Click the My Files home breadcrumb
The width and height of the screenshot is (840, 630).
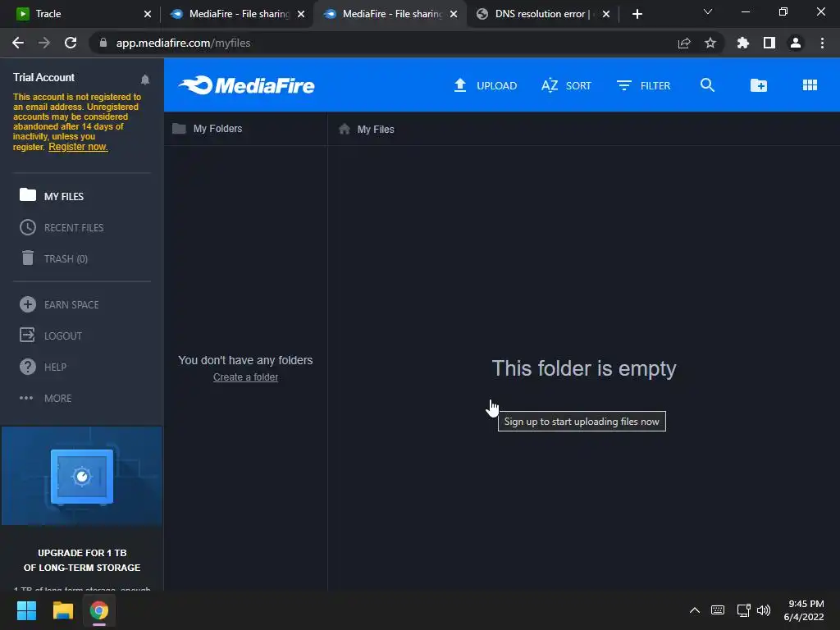pos(367,129)
